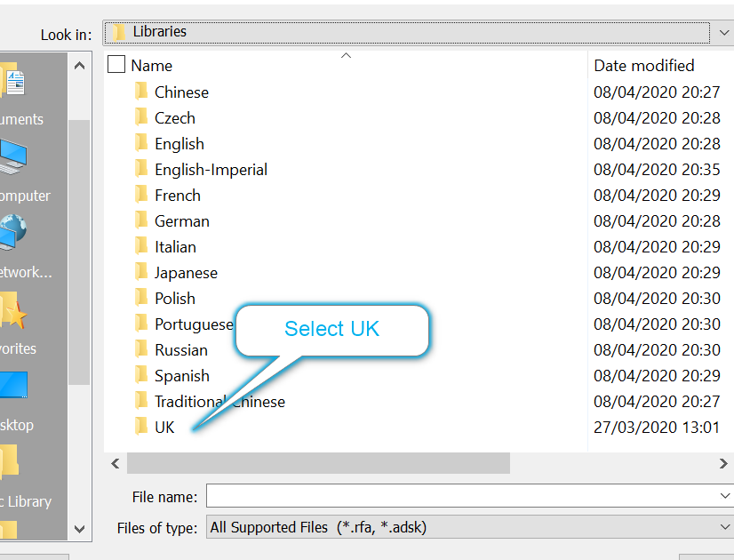Click the places sidebar vertical scrollbar thumb

79,252
